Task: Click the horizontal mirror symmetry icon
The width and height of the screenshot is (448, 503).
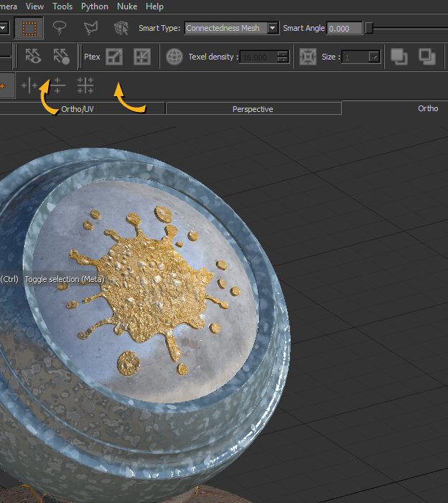Action: point(57,86)
